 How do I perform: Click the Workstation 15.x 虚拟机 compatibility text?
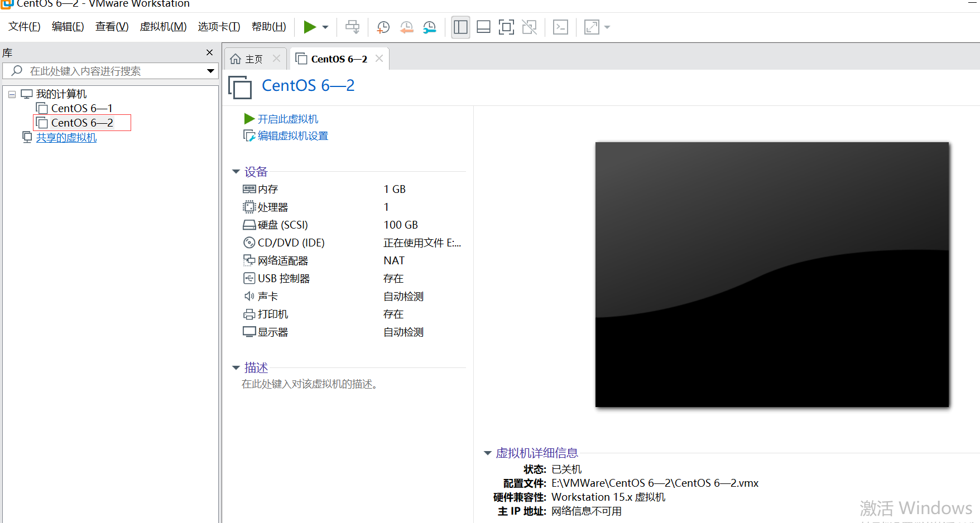tap(608, 497)
